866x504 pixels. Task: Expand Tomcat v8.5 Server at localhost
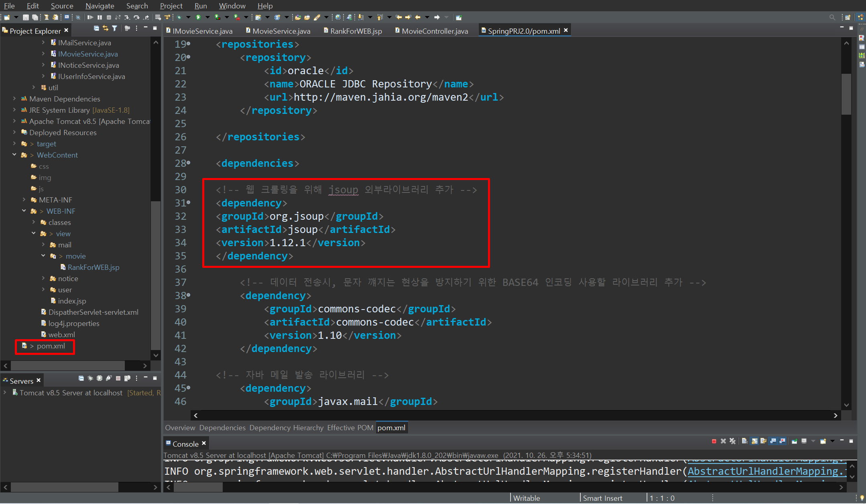[5, 393]
